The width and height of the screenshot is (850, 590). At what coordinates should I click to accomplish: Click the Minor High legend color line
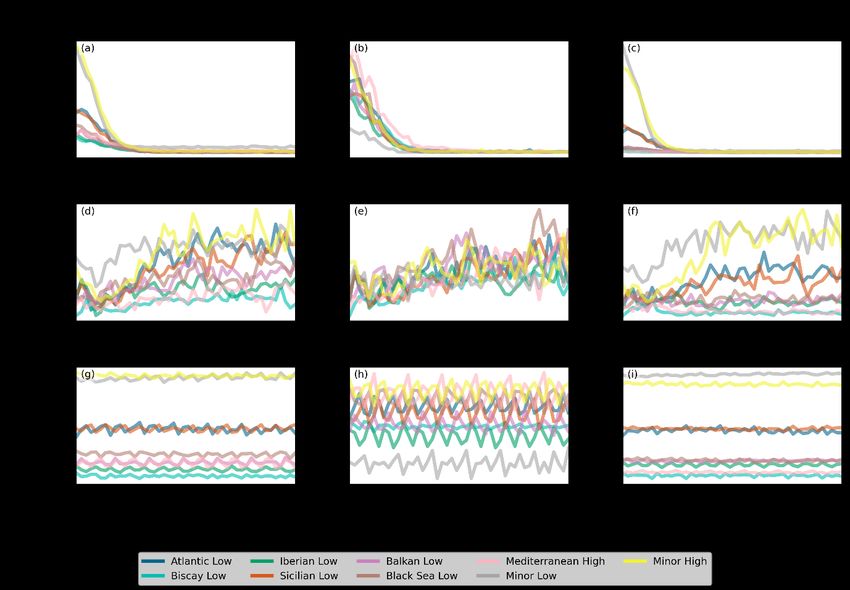click(636, 561)
